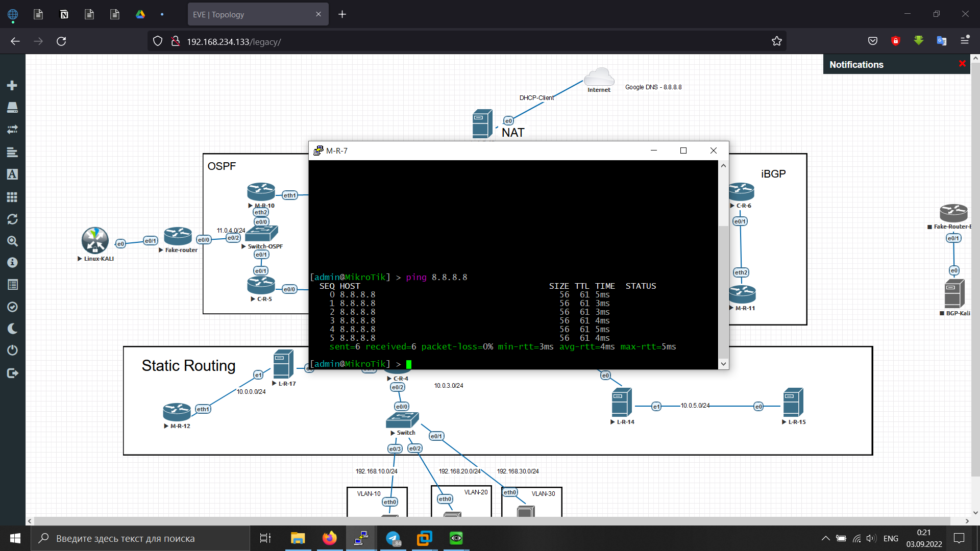The height and width of the screenshot is (551, 980).
Task: Open the More actions grid icon
Action: click(12, 197)
